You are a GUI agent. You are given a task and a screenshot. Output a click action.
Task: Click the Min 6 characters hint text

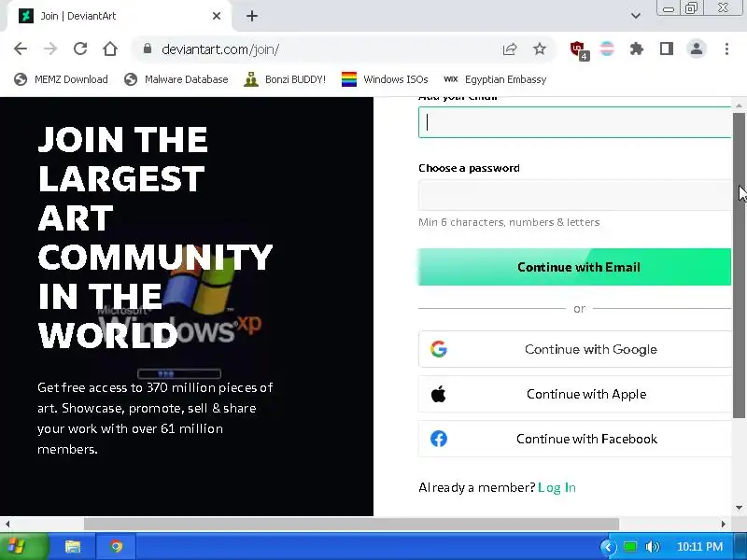509,222
